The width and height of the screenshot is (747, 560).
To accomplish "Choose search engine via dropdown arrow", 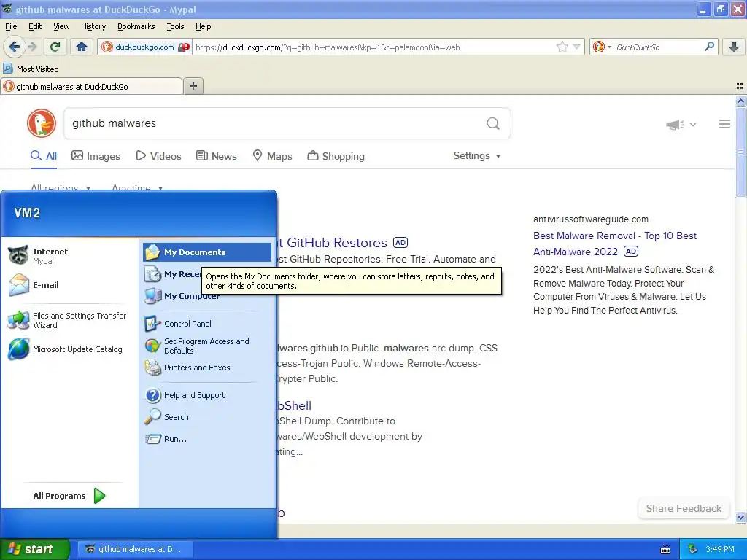I will click(609, 47).
